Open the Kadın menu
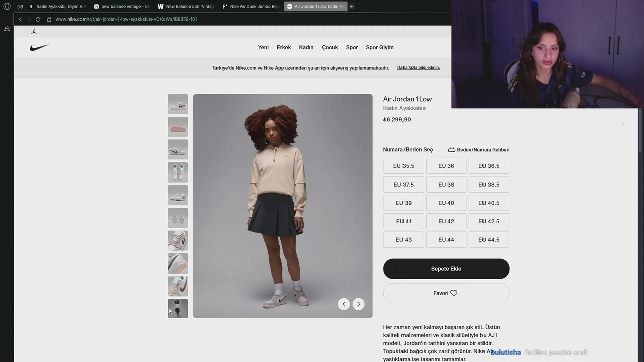Screen dimensions: 644x362 (x=306, y=47)
